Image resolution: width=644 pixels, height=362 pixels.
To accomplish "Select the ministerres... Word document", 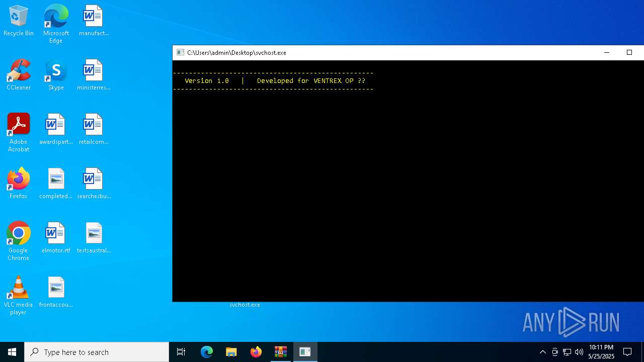I will [94, 75].
